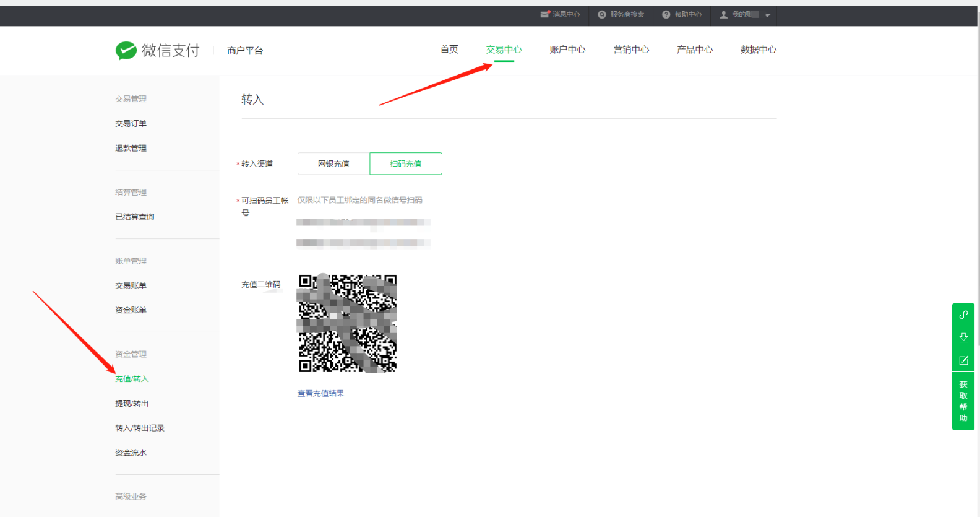Click the help center question mark icon
Screen dimensions: 980x517
click(666, 14)
